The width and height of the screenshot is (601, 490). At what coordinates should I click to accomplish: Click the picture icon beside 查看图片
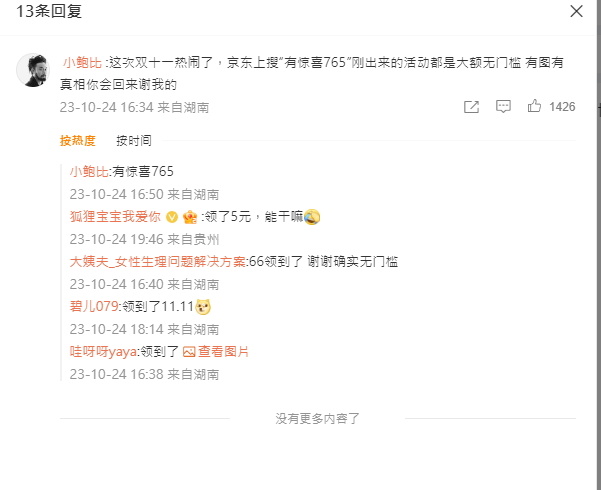click(x=189, y=352)
